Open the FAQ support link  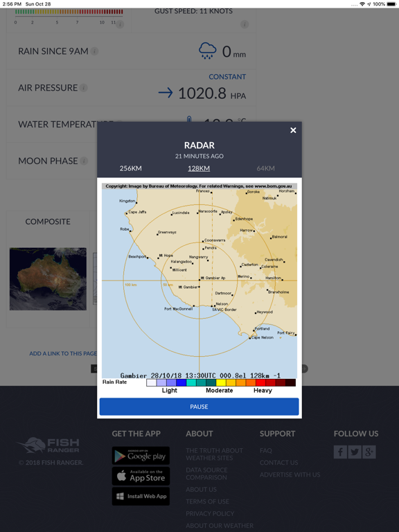266,450
